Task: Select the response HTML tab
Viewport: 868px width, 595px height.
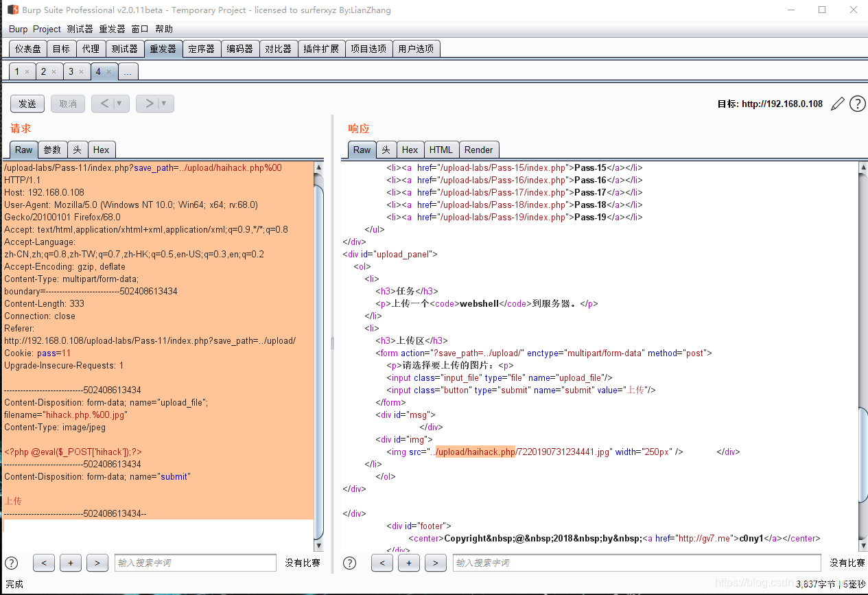Action: 441,150
